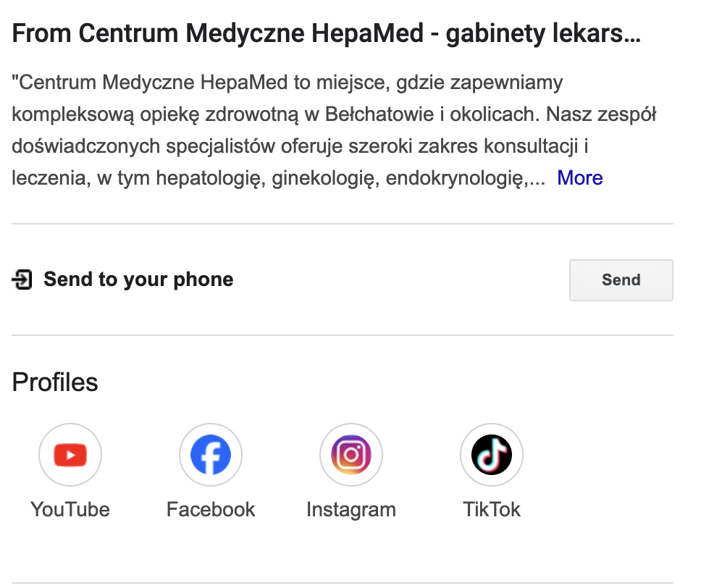Select the Centrum Medyczne HepaMed title

pyautogui.click(x=327, y=33)
